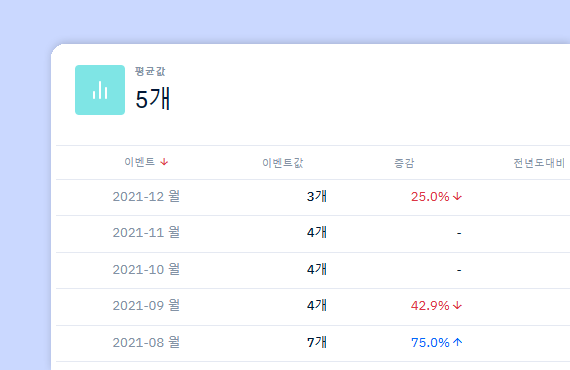Viewport: 570px width, 370px height.
Task: Select the 2021-08 월 row
Action: tap(313, 343)
